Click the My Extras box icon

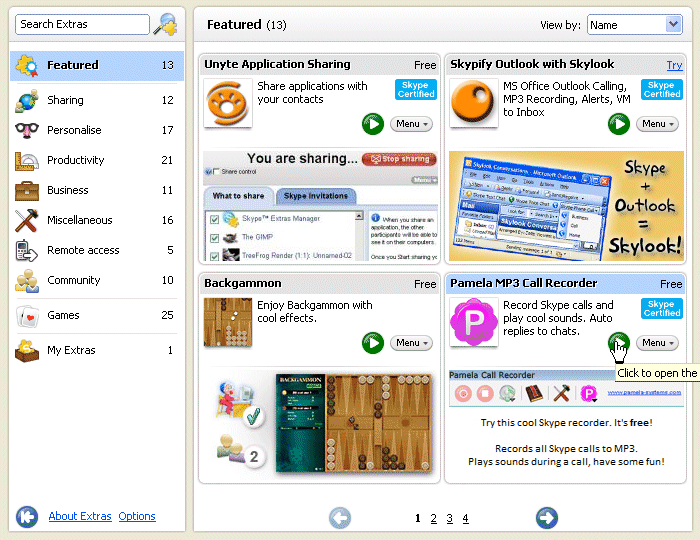tap(27, 350)
